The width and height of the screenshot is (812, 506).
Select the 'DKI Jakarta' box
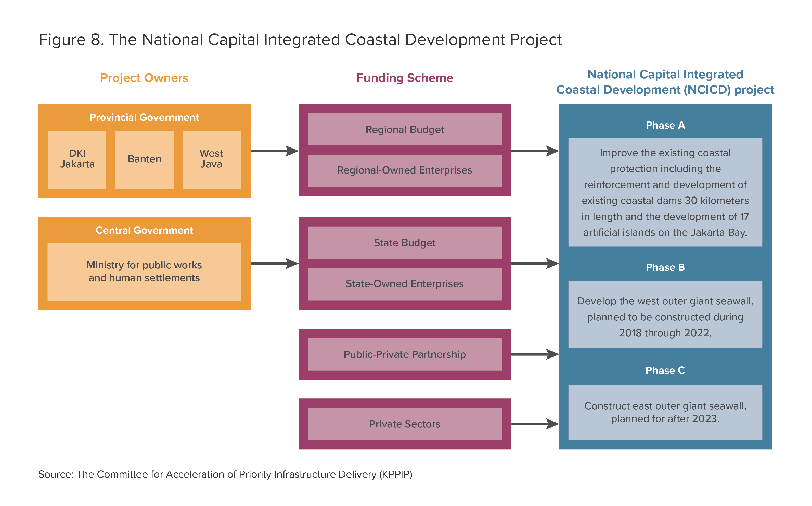(77, 160)
